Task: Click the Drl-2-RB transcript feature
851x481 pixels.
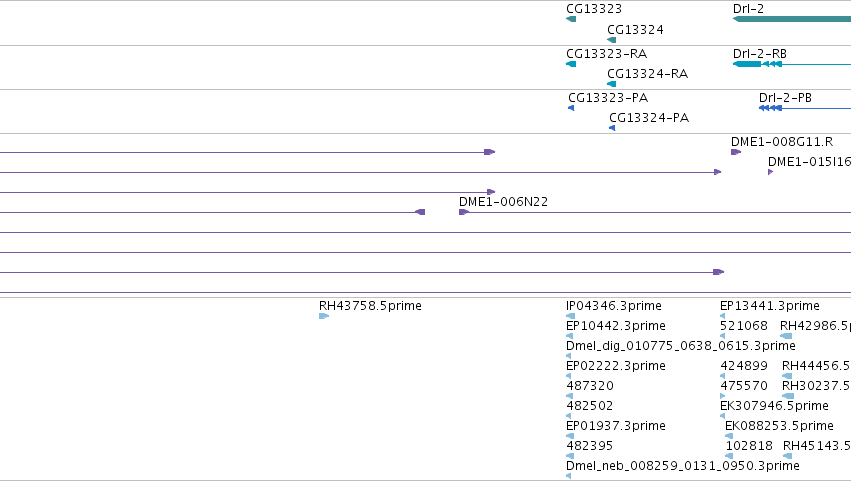Action: [x=792, y=64]
